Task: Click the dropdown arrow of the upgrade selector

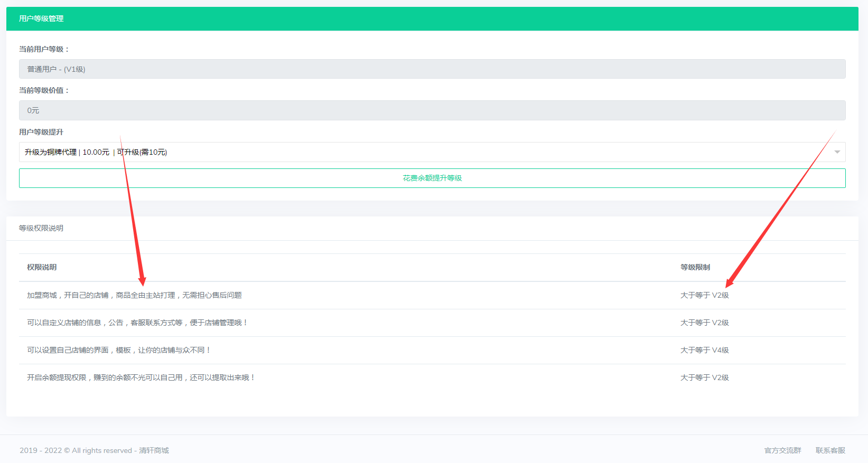Action: (837, 152)
